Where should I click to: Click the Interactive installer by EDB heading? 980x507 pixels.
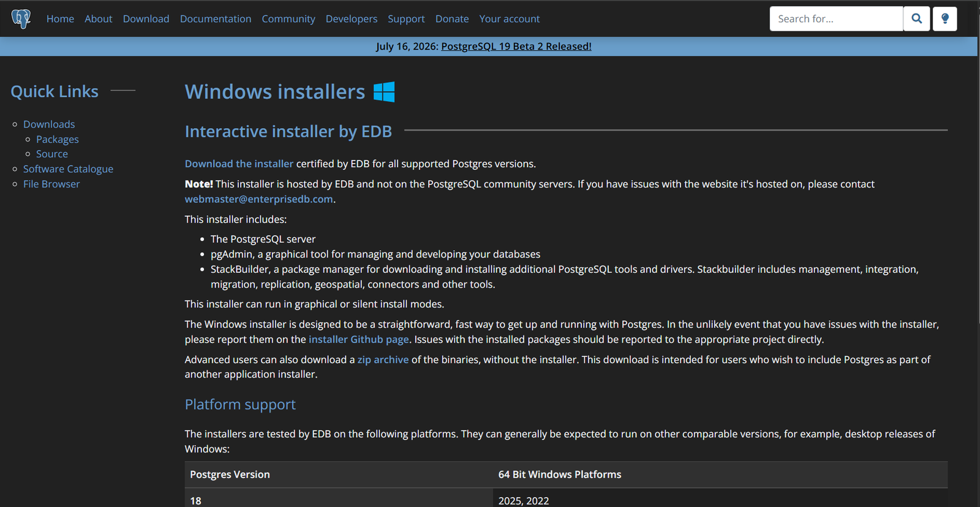[288, 131]
